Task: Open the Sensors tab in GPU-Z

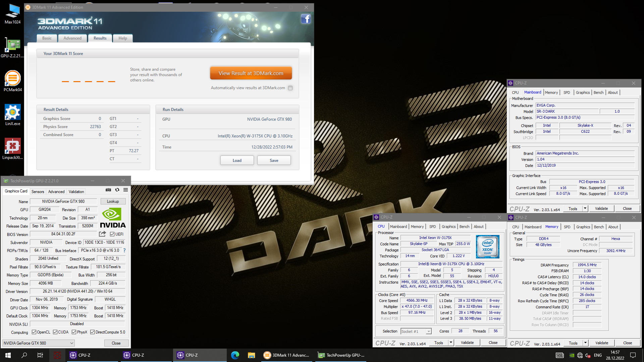Action: pyautogui.click(x=38, y=192)
